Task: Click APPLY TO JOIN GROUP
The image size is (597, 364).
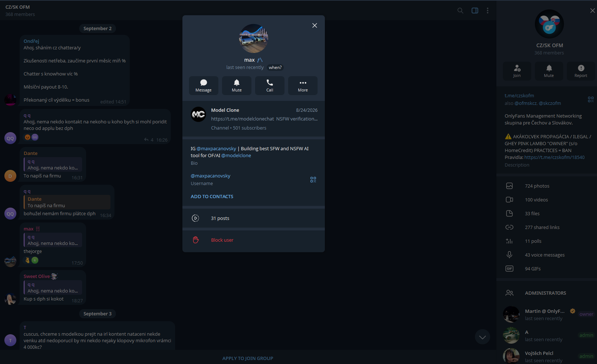Action: (248, 358)
